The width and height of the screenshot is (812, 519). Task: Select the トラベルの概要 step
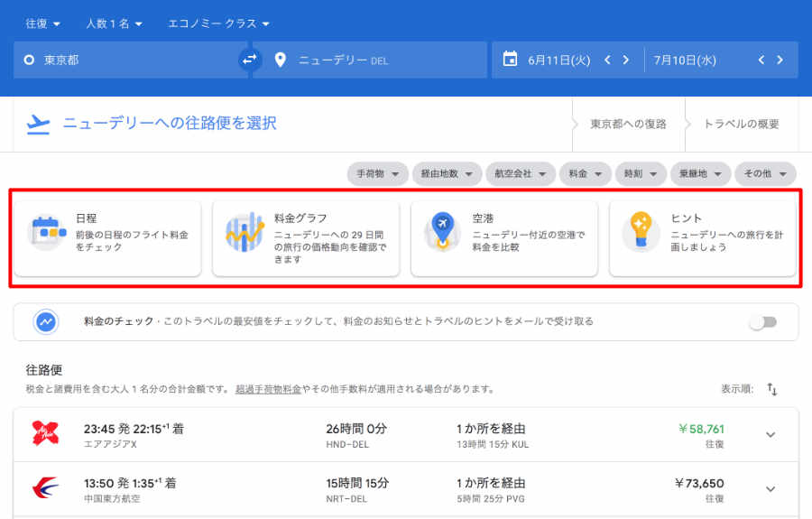click(741, 125)
